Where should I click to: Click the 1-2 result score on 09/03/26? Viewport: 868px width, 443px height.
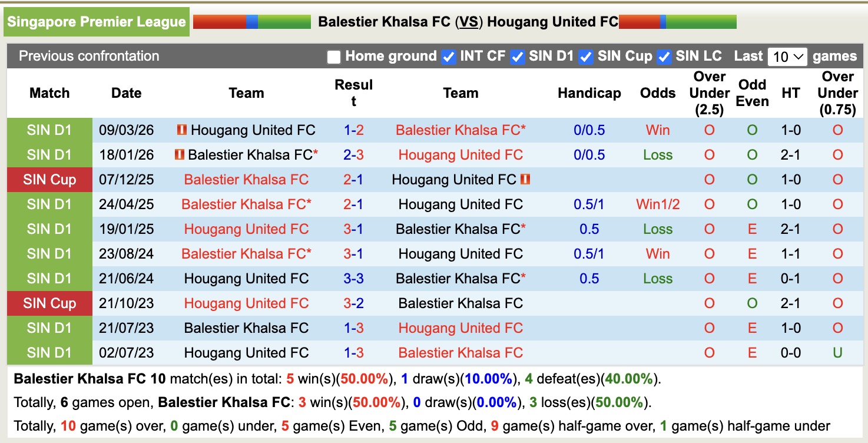click(x=354, y=130)
